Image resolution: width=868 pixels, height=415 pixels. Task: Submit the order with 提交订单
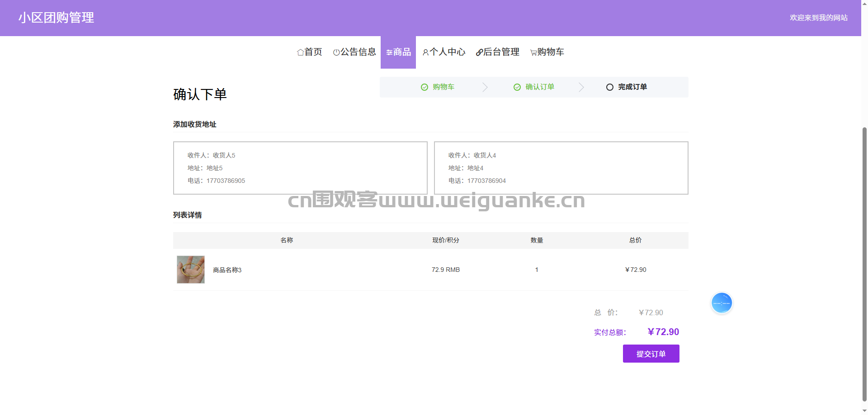click(651, 354)
